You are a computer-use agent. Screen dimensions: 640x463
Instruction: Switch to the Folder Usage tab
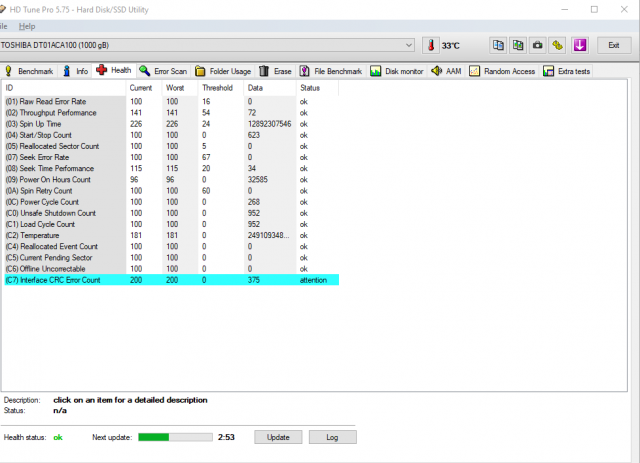click(x=223, y=71)
